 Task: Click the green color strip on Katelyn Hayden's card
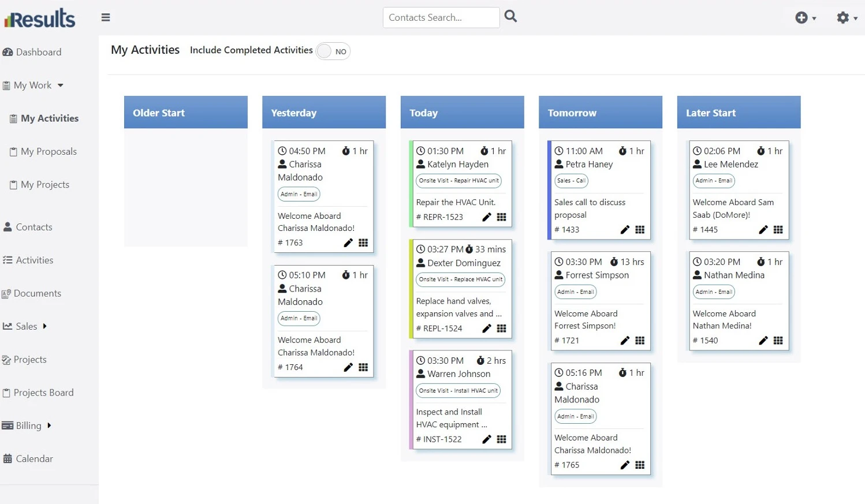pyautogui.click(x=411, y=184)
